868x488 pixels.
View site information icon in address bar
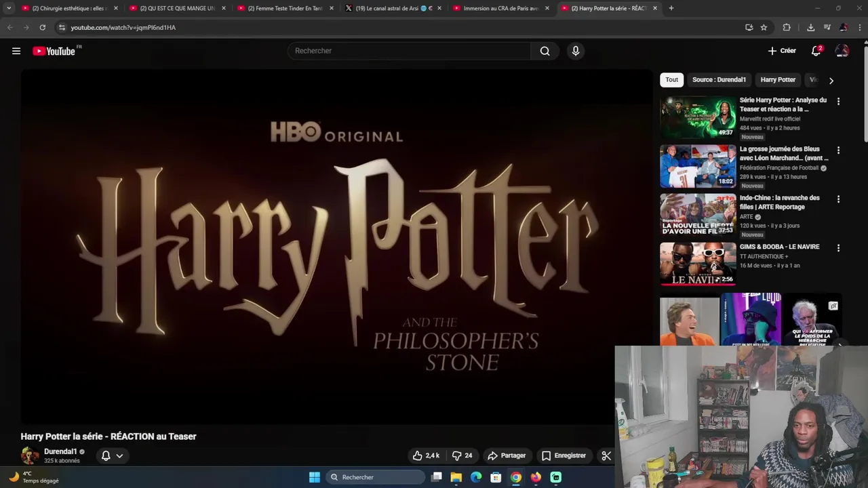[x=62, y=27]
